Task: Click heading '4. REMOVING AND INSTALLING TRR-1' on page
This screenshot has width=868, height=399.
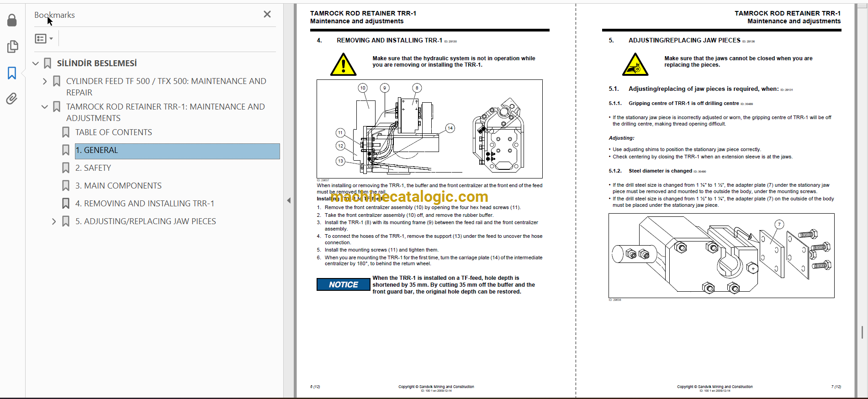Action: coord(380,41)
